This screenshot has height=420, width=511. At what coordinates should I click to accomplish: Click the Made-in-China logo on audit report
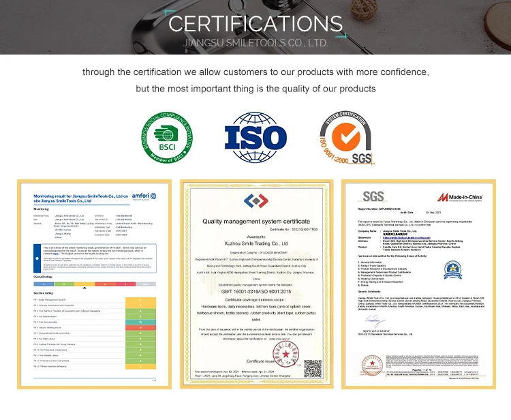pos(460,197)
